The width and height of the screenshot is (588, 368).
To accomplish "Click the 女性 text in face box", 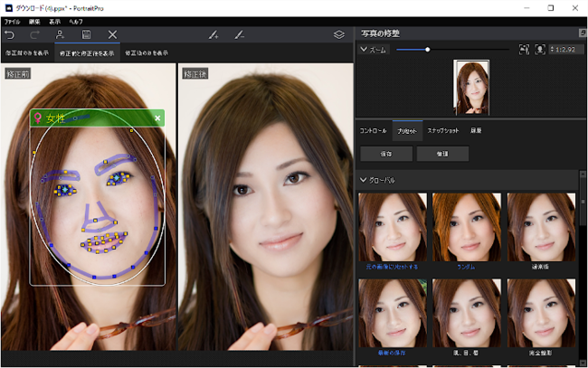I will (x=55, y=118).
